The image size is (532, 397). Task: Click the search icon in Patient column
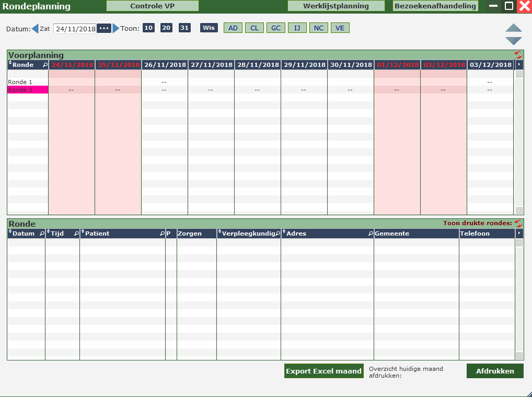(162, 234)
